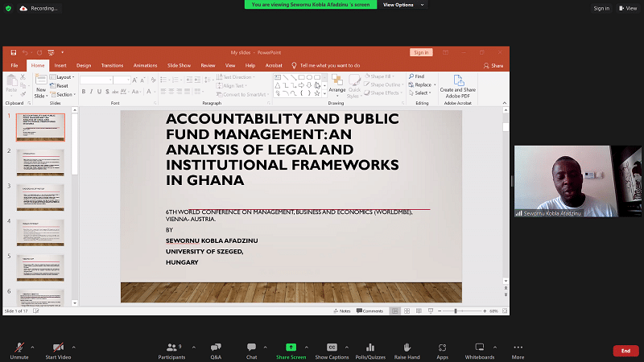Open the Chat panel
The width and height of the screenshot is (644, 362).
coord(251,348)
